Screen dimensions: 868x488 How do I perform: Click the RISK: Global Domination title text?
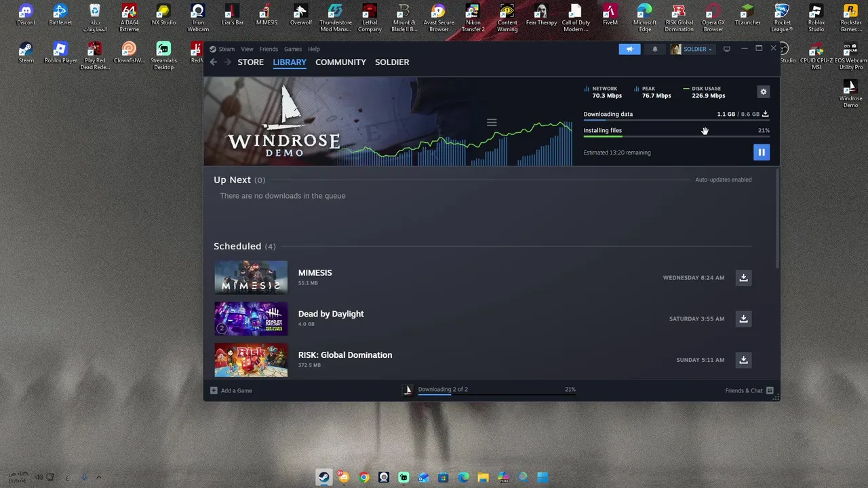(345, 355)
